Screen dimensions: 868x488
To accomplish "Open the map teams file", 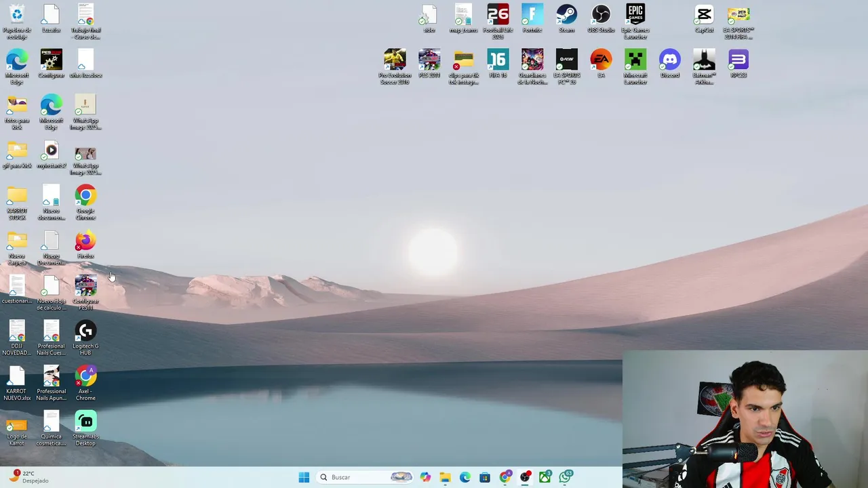I will coord(463,18).
